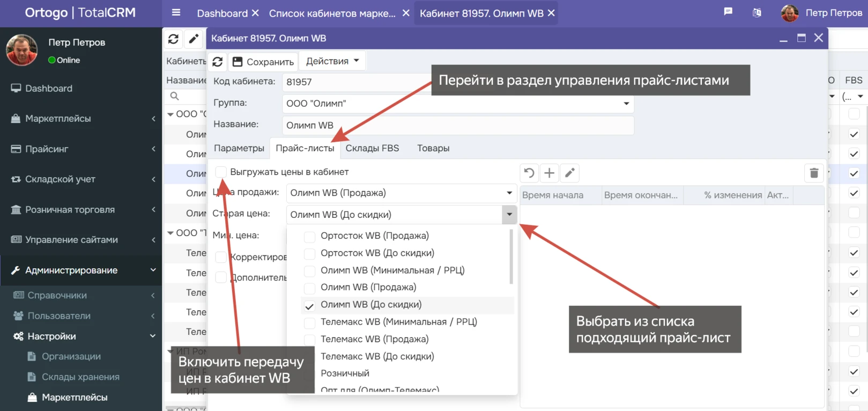The height and width of the screenshot is (411, 868).
Task: Open Dashboard in the sidebar
Action: (x=80, y=88)
